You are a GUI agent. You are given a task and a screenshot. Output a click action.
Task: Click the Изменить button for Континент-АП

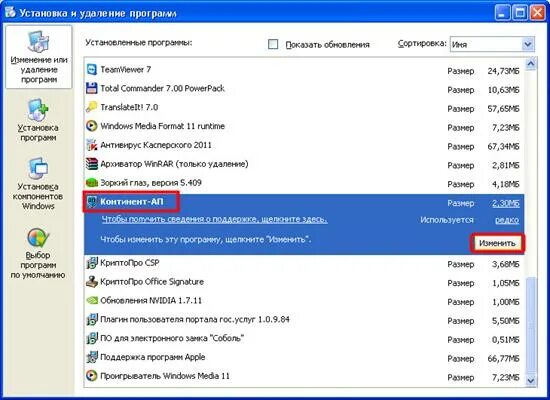[497, 243]
